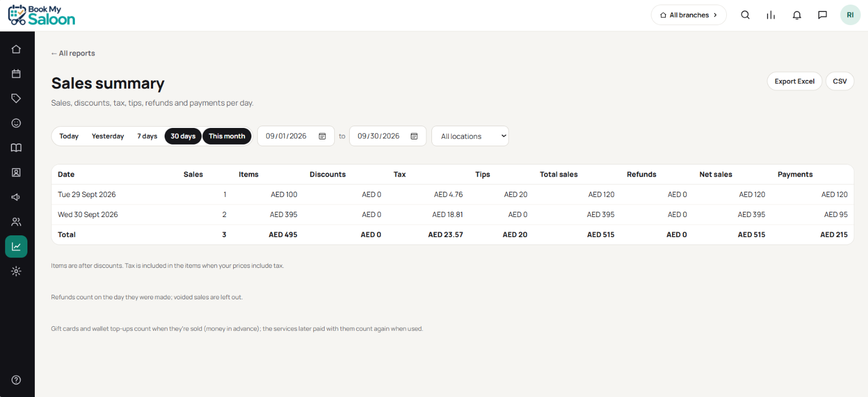Image resolution: width=868 pixels, height=397 pixels.
Task: Open the calendar icon in sidebar
Action: coord(16,74)
